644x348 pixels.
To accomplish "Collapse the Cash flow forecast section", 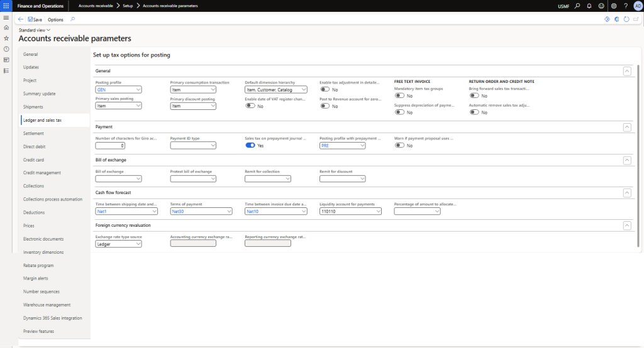I will [x=626, y=192].
